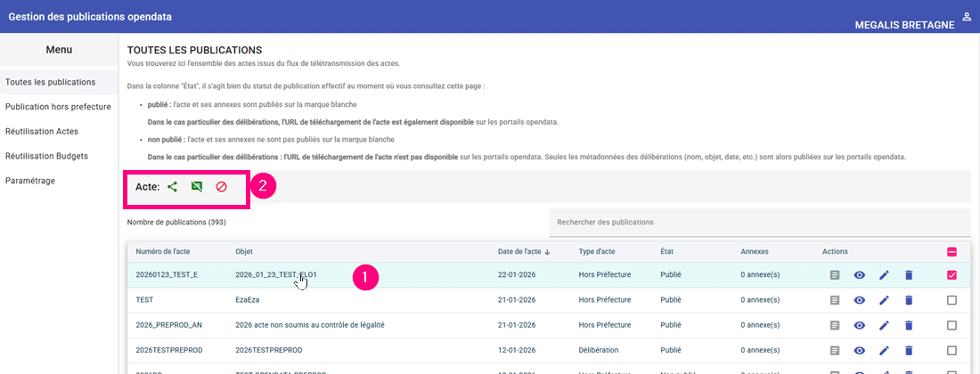Click the red prohibition icon beside Acte
This screenshot has width=980, height=374.
pyautogui.click(x=222, y=187)
